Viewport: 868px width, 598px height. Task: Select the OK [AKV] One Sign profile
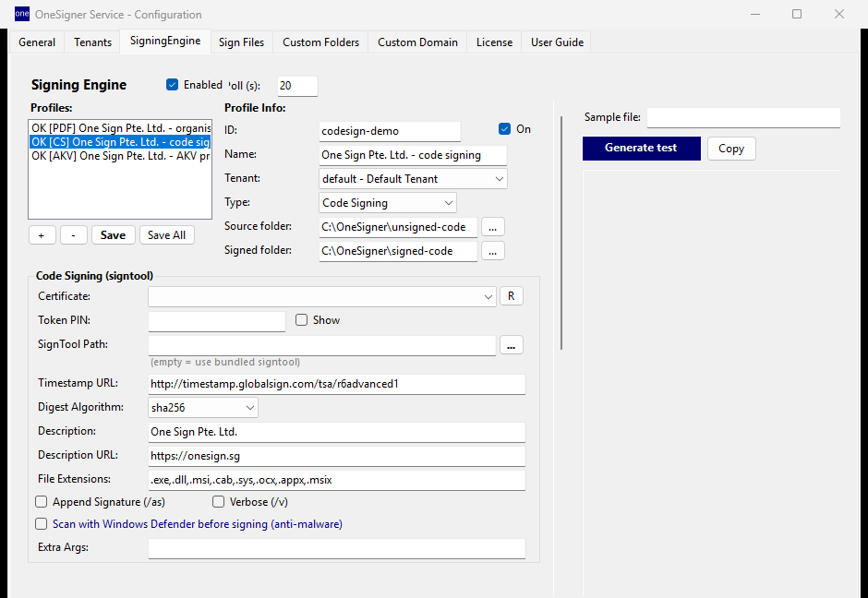coord(120,156)
